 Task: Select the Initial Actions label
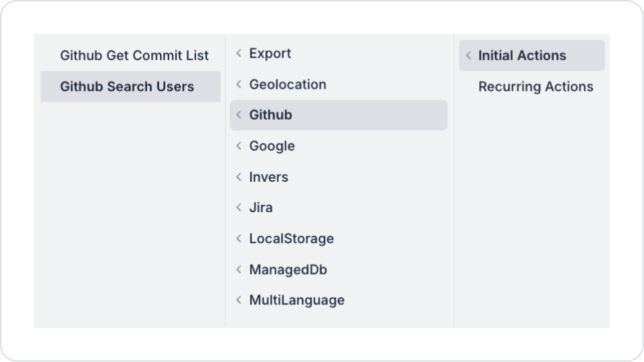(x=522, y=56)
